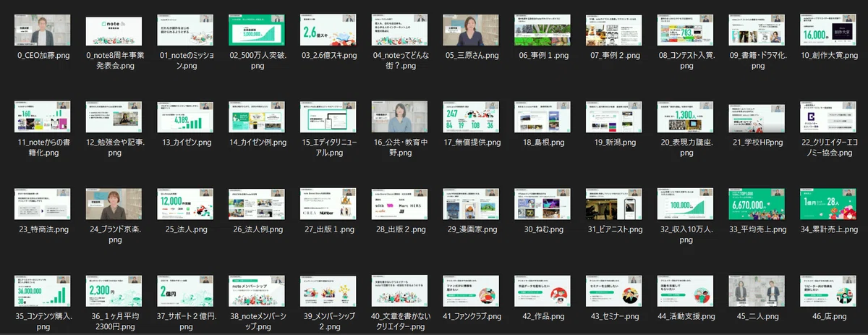Select the 10_創作大賞.png thumbnail
This screenshot has height=335, width=868.
[828, 31]
